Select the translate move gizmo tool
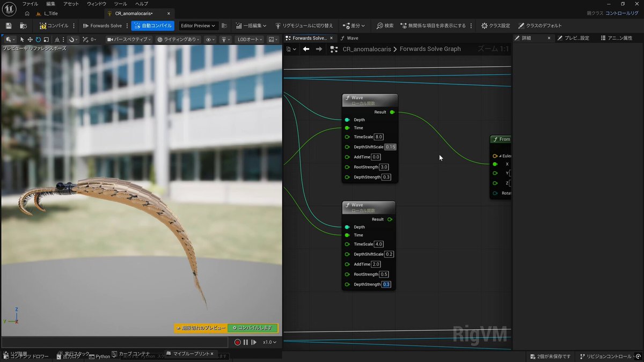The width and height of the screenshot is (644, 362). tap(30, 40)
